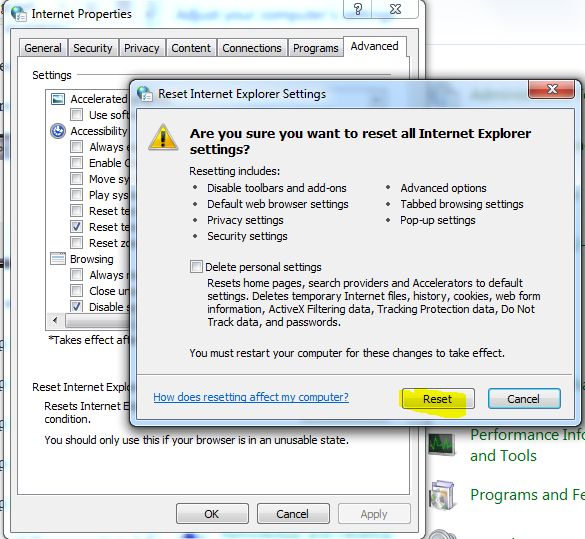Toggle the 'Reset zo...' checkbox
This screenshot has width=585, height=539.
pos(76,243)
